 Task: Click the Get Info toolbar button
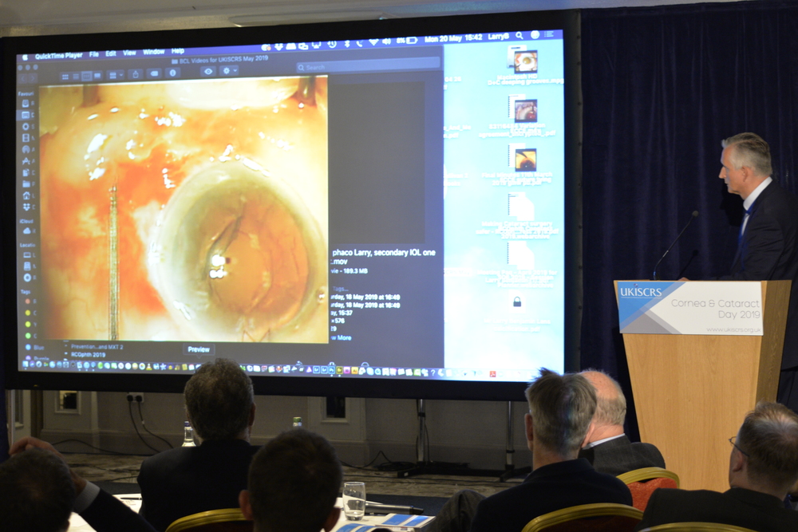pos(172,73)
